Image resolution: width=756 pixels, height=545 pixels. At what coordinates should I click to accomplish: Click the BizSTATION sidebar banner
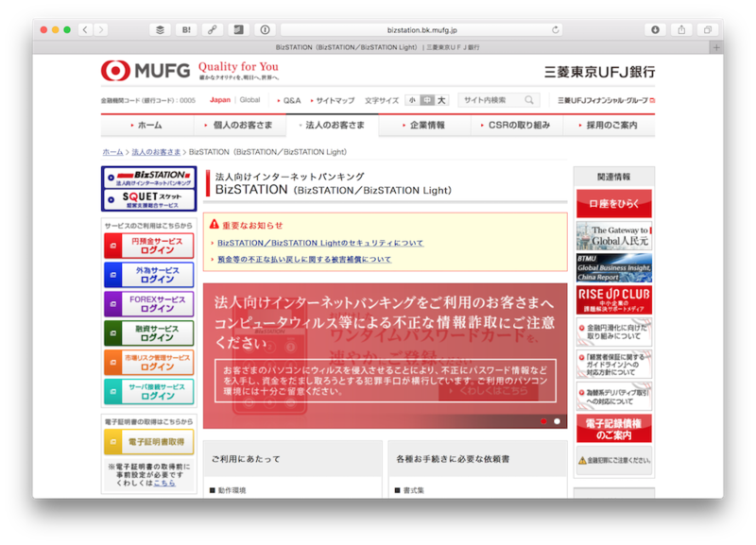click(x=149, y=178)
